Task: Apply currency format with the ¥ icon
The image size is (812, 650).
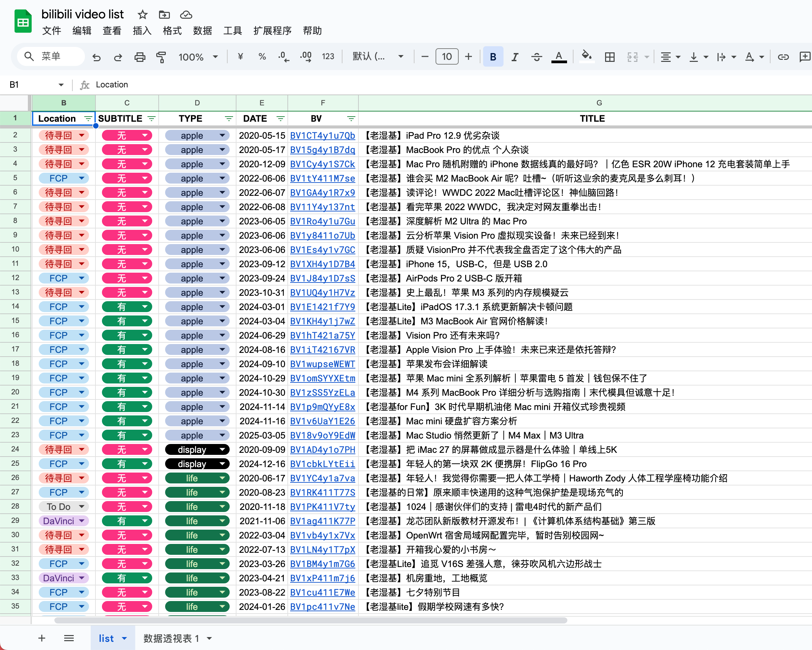Action: 240,56
